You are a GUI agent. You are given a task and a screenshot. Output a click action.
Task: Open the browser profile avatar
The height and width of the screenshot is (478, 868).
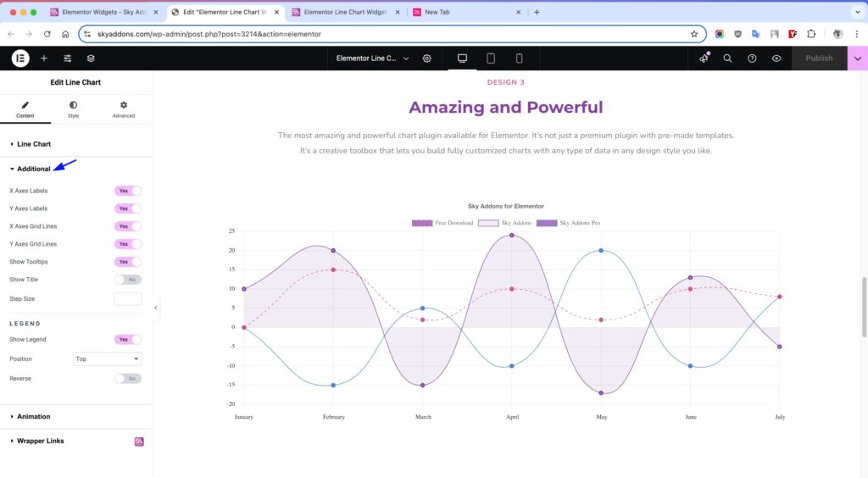[837, 34]
